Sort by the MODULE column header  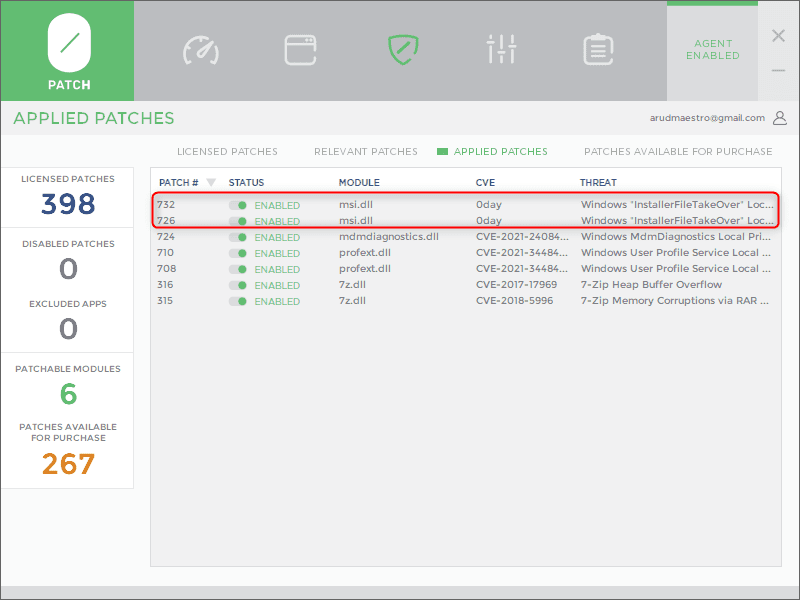click(x=359, y=182)
